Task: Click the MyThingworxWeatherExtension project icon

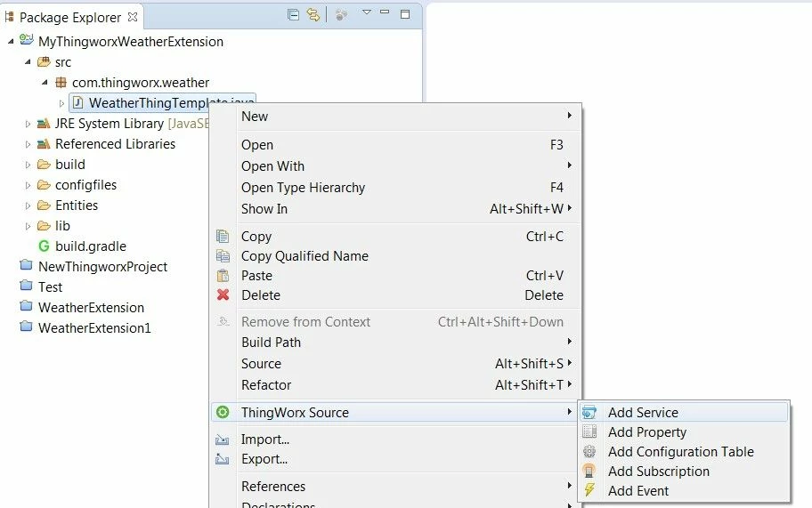Action: 27,40
